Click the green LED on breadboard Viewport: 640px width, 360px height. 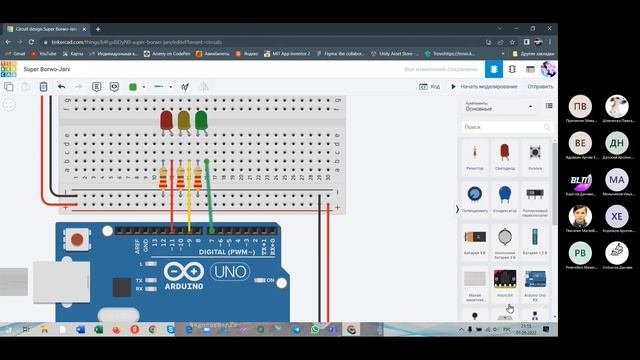point(201,122)
